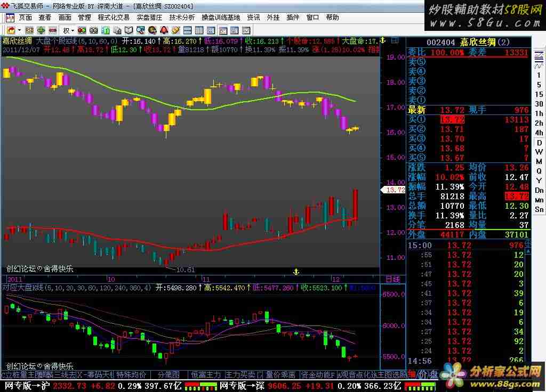Select the 2h period
Screen dimensions: 546x392
click(539, 123)
